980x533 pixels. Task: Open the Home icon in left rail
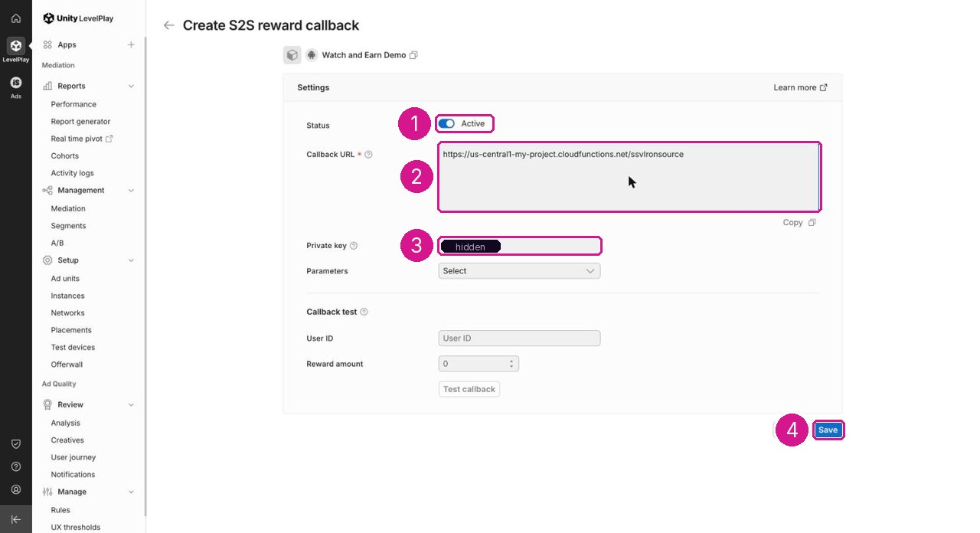(x=15, y=18)
